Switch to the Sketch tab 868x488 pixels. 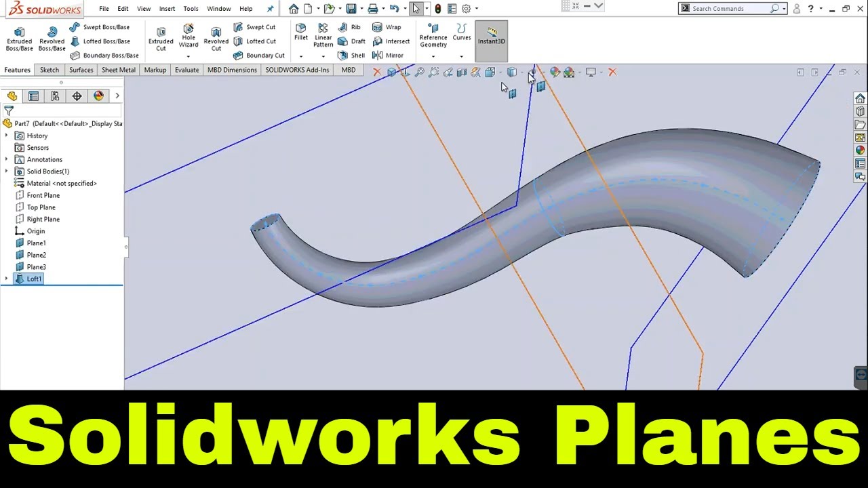pyautogui.click(x=50, y=70)
